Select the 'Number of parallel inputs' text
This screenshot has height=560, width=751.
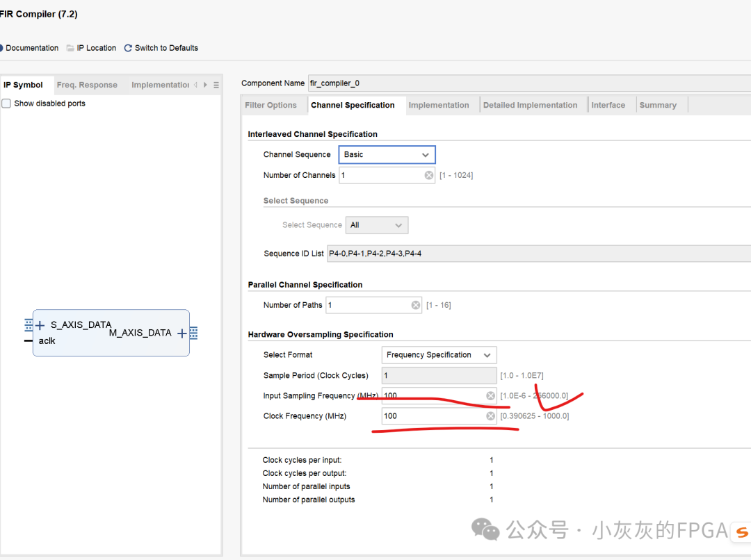coord(306,486)
